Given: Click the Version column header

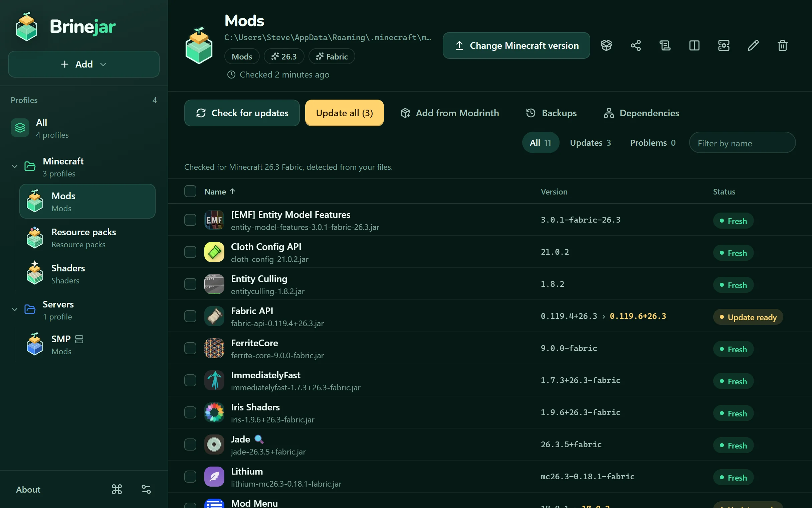Looking at the screenshot, I should pyautogui.click(x=554, y=192).
